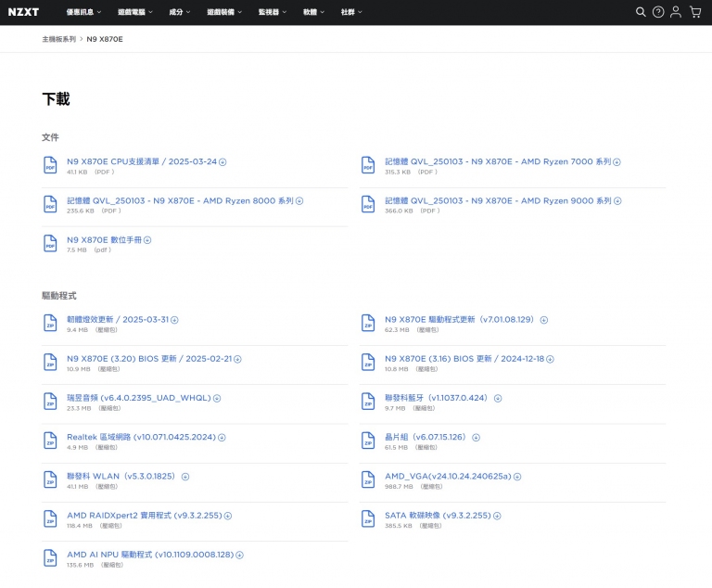Click download arrow beside SATA 軟碟映像
The height and width of the screenshot is (588, 712).
(x=497, y=516)
